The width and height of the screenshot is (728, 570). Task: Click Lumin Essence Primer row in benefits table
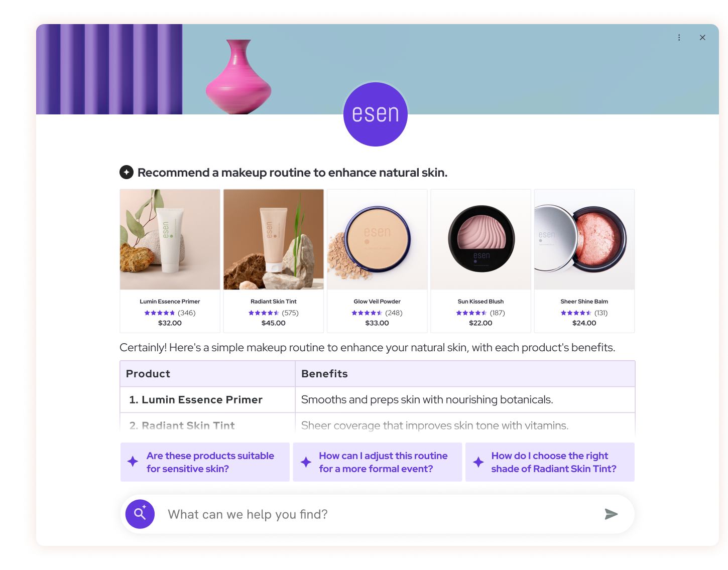click(x=378, y=400)
